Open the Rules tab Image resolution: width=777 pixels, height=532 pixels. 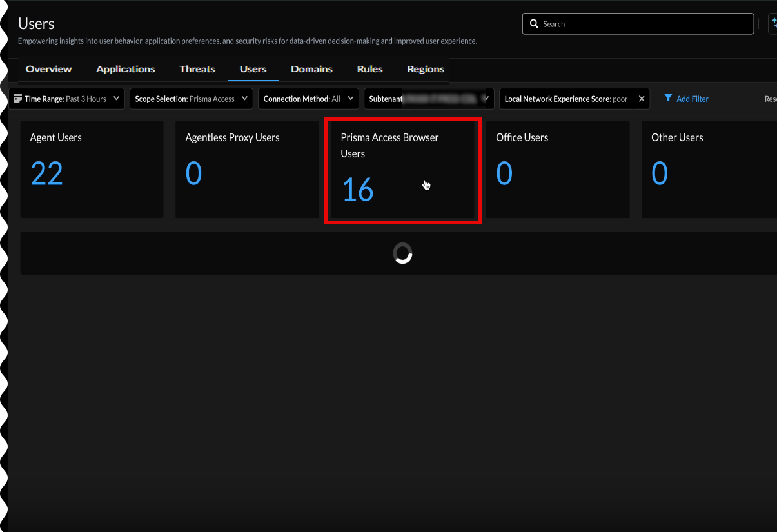coord(369,69)
